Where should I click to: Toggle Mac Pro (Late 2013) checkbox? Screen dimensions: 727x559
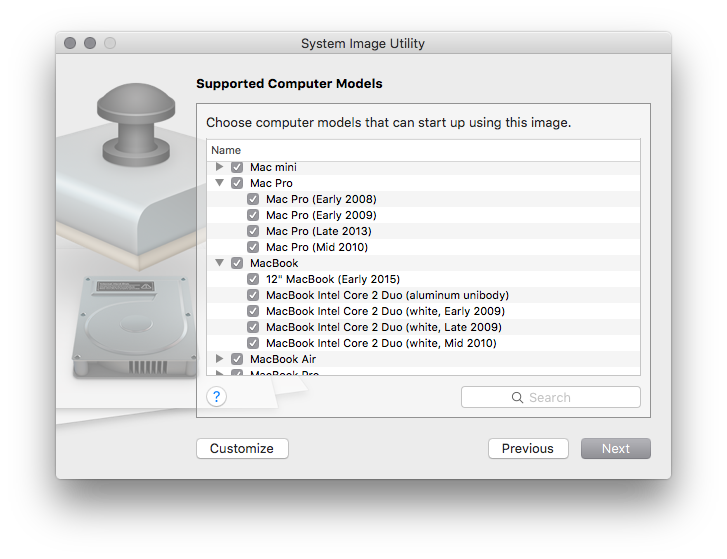tap(253, 231)
